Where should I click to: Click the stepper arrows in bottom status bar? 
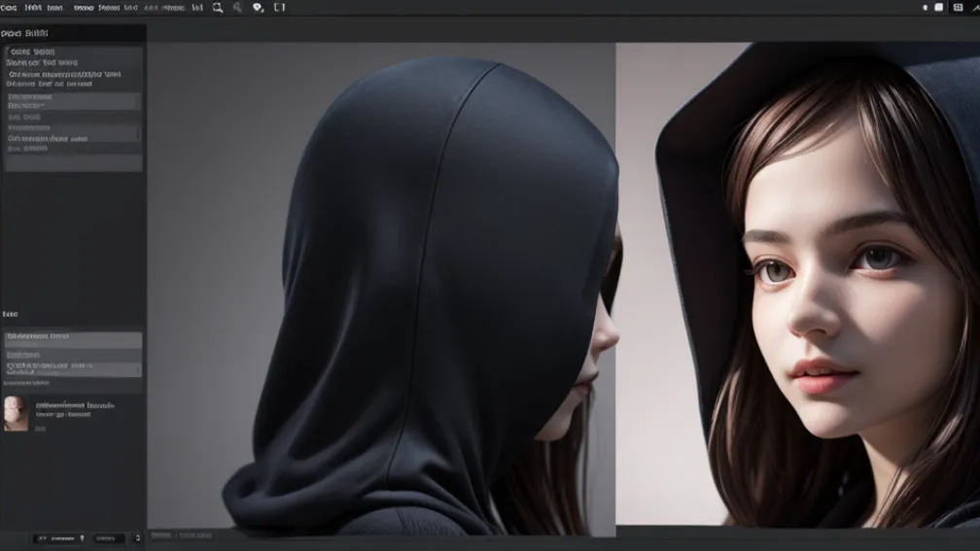(x=137, y=537)
